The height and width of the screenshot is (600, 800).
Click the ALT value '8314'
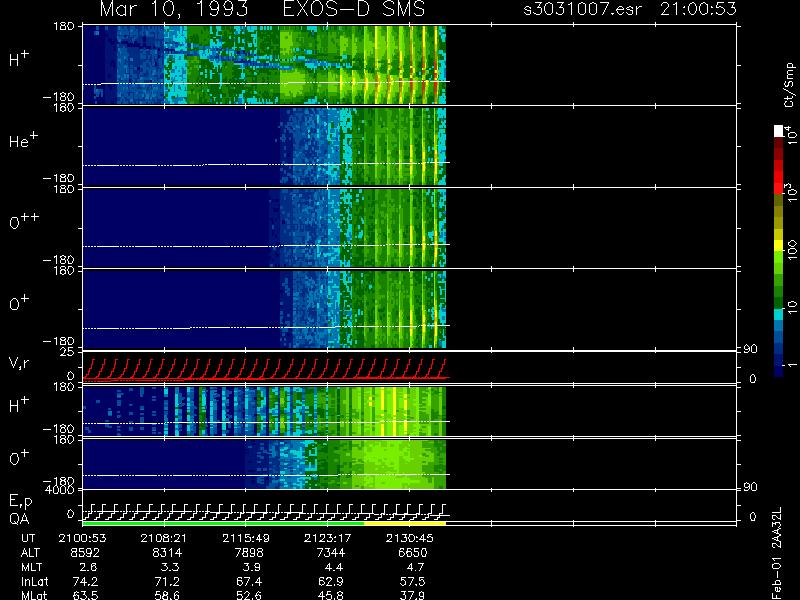167,553
